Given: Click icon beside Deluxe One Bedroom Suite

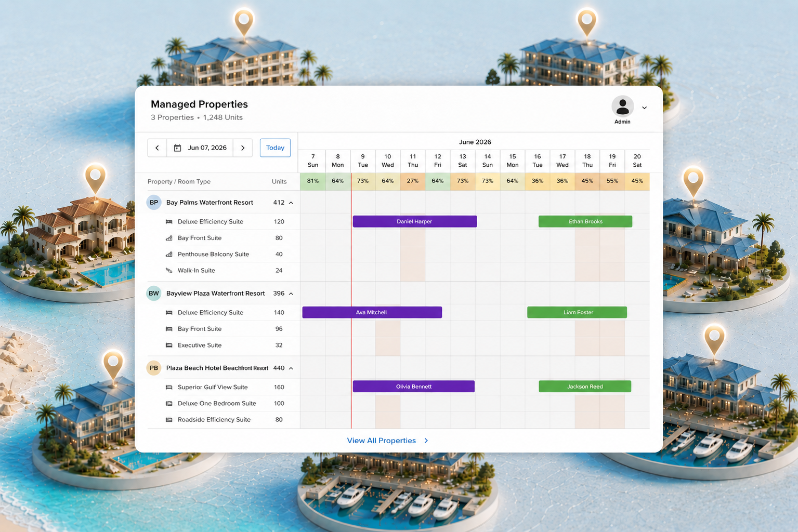Looking at the screenshot, I should pos(169,403).
